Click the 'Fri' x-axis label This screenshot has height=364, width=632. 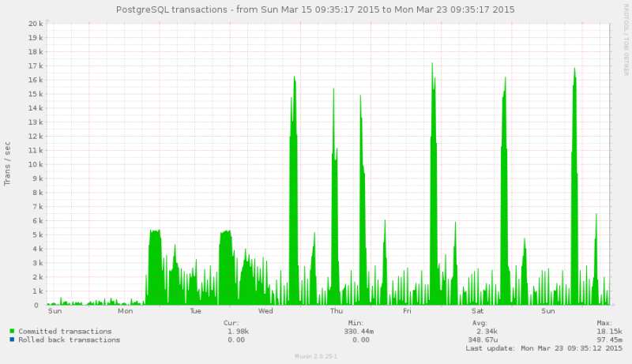coord(407,311)
